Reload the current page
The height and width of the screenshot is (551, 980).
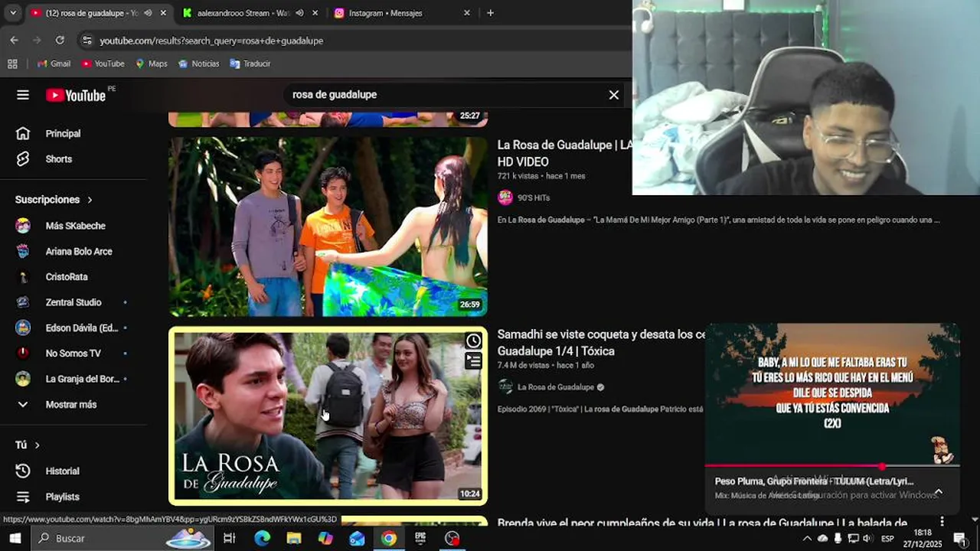[x=60, y=40]
